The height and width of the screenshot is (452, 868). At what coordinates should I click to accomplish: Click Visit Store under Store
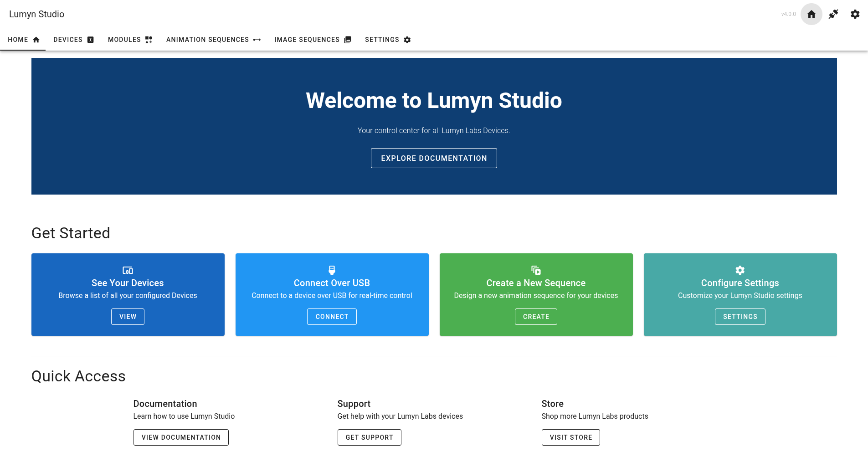[x=570, y=437]
